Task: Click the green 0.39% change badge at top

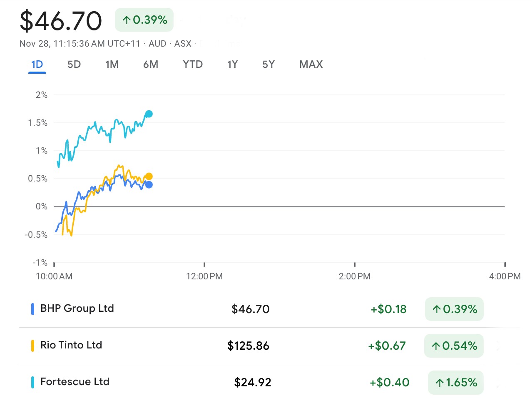Action: tap(144, 20)
